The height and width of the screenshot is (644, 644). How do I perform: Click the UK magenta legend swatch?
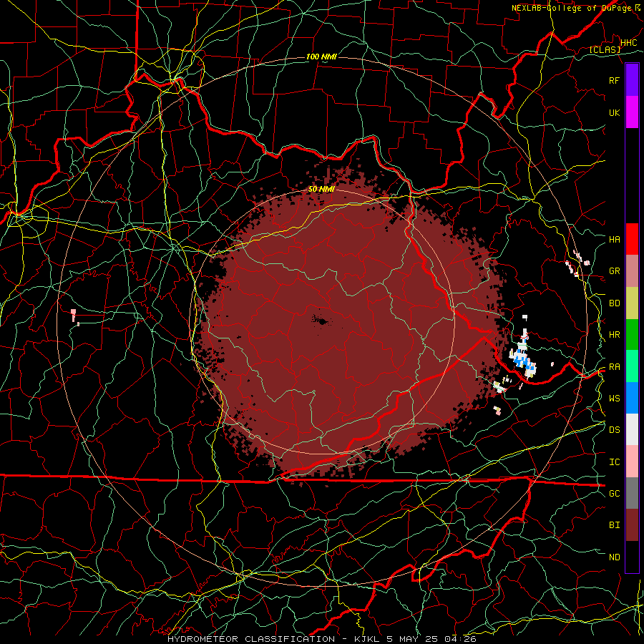[x=632, y=112]
